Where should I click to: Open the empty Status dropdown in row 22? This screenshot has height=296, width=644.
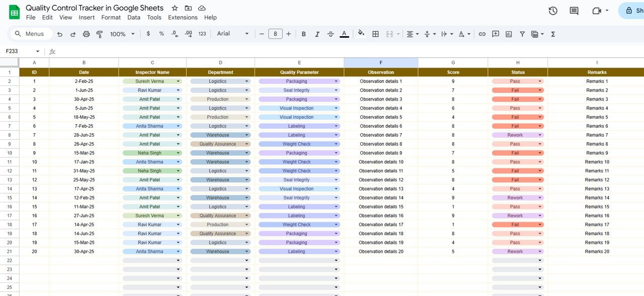[540, 260]
